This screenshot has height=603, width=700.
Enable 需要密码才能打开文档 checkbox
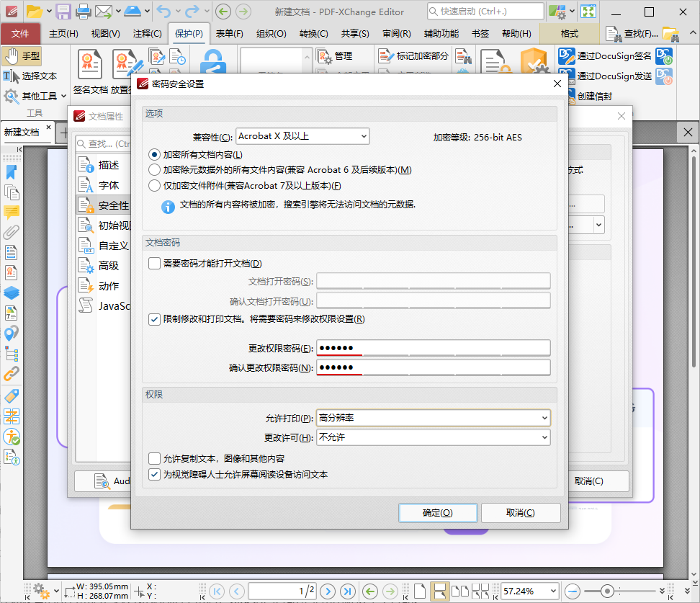155,264
